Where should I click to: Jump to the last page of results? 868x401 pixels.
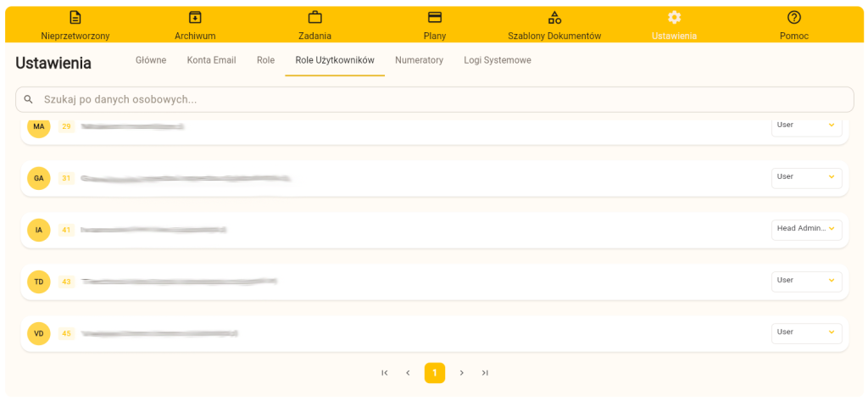(x=485, y=373)
